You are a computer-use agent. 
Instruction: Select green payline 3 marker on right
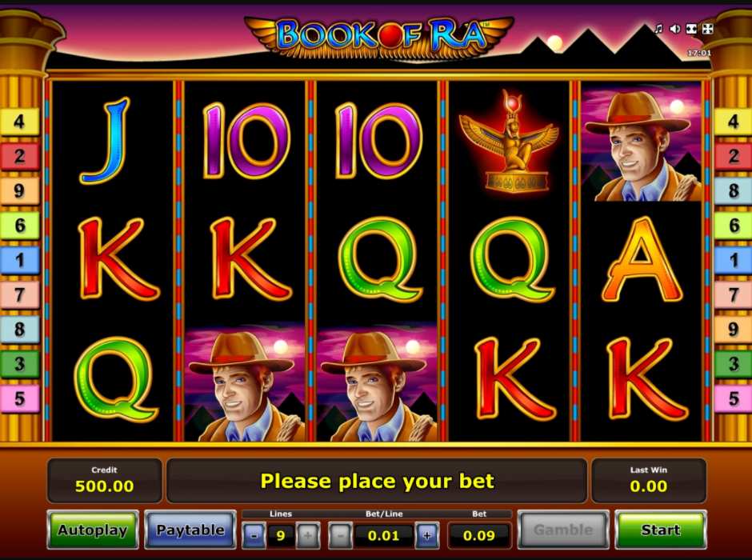[733, 364]
